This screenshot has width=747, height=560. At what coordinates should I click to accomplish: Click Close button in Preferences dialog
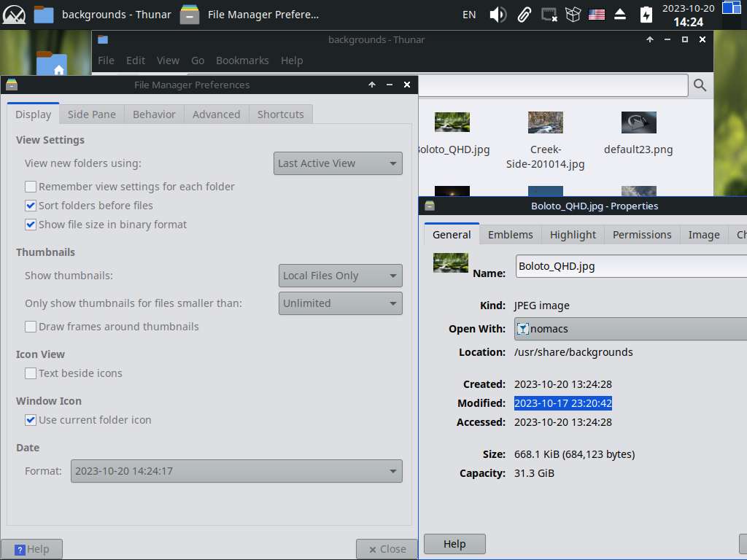click(387, 549)
